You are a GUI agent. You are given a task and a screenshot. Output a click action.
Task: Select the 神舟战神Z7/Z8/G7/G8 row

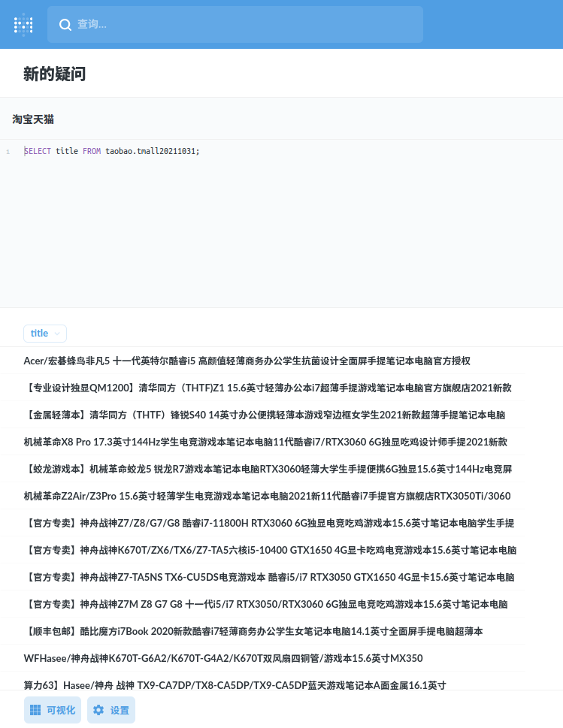(x=262, y=523)
